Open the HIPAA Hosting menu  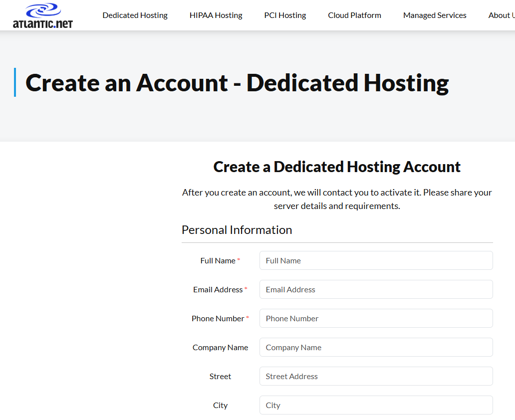click(216, 15)
